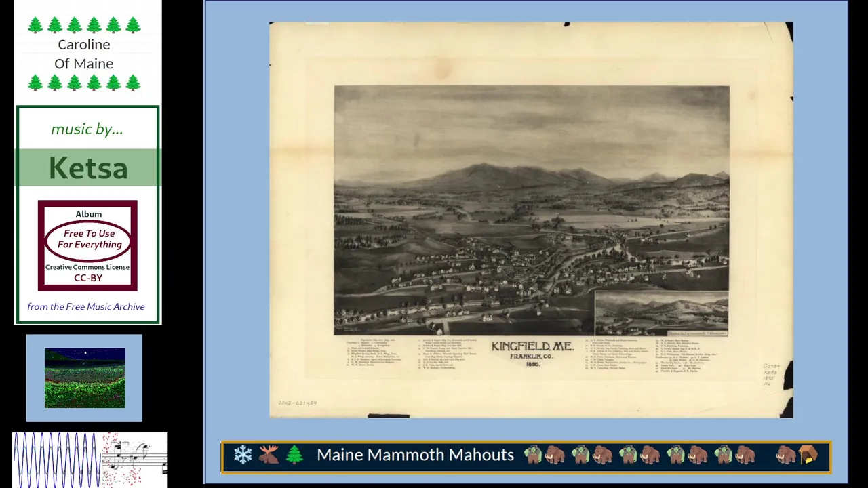Viewport: 868px width, 488px height.
Task: Open 'from the Free Music Archive' link
Action: pos(86,307)
